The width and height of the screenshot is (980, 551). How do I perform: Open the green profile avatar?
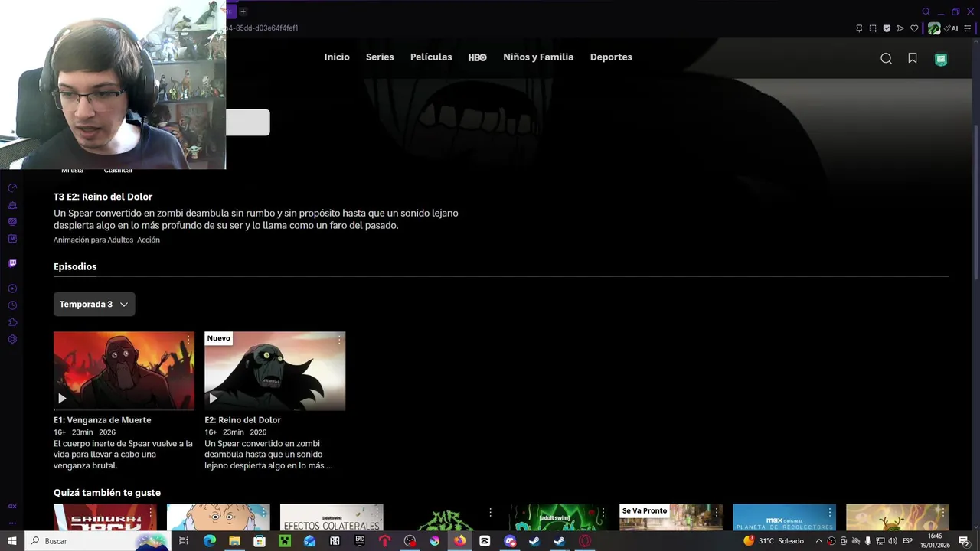point(941,59)
